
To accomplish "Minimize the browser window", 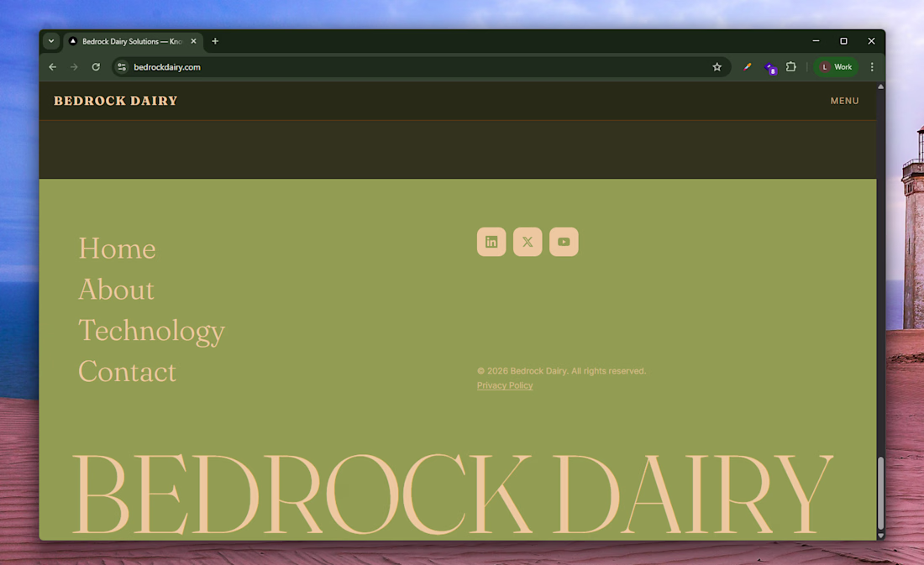I will (816, 41).
